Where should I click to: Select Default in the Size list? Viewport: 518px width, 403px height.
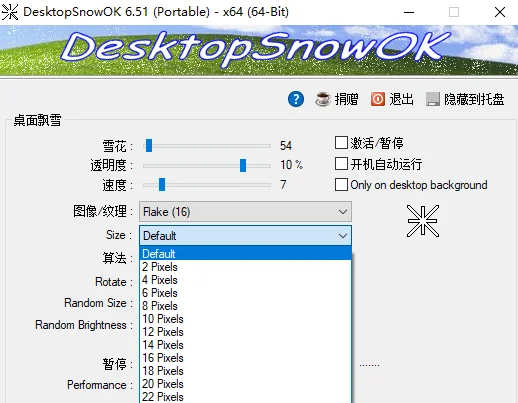tap(245, 254)
